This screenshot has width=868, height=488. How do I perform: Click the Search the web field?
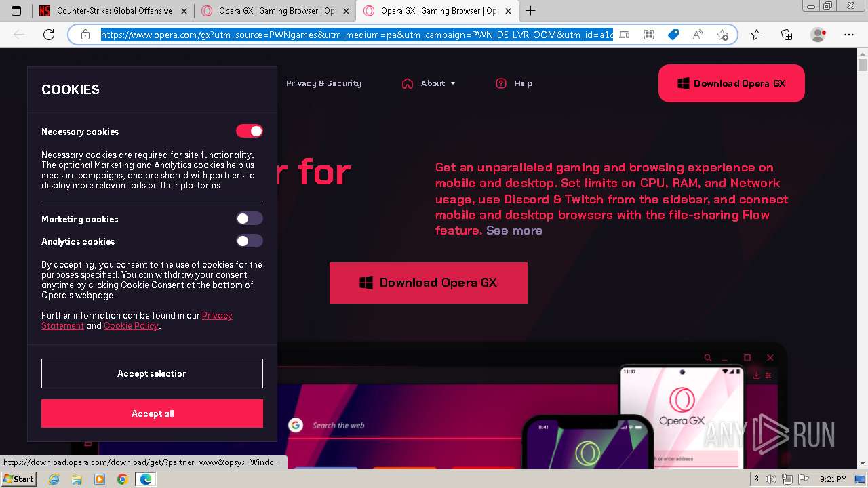(338, 425)
